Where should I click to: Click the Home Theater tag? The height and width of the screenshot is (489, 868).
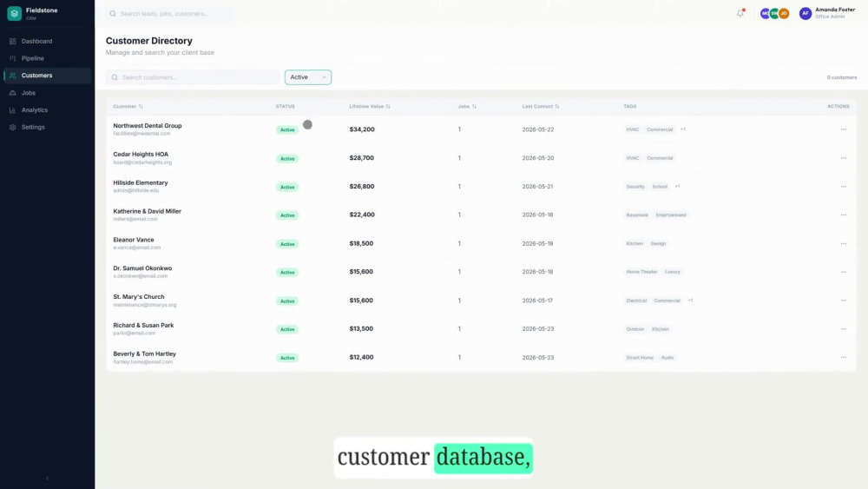[642, 272]
